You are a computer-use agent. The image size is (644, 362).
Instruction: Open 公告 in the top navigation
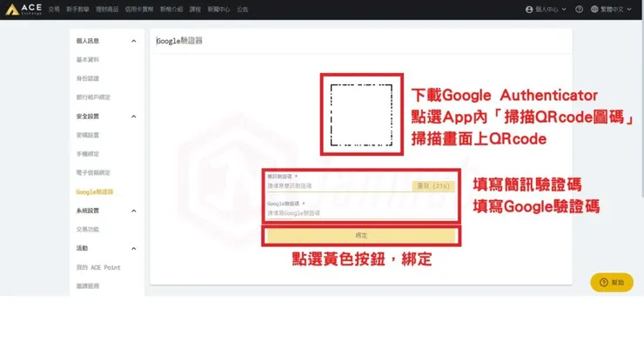[x=242, y=10]
